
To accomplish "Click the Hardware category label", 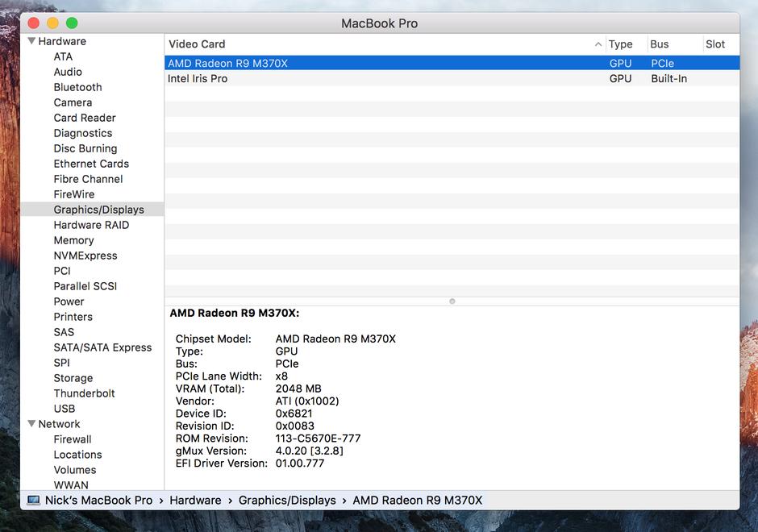I will click(62, 42).
